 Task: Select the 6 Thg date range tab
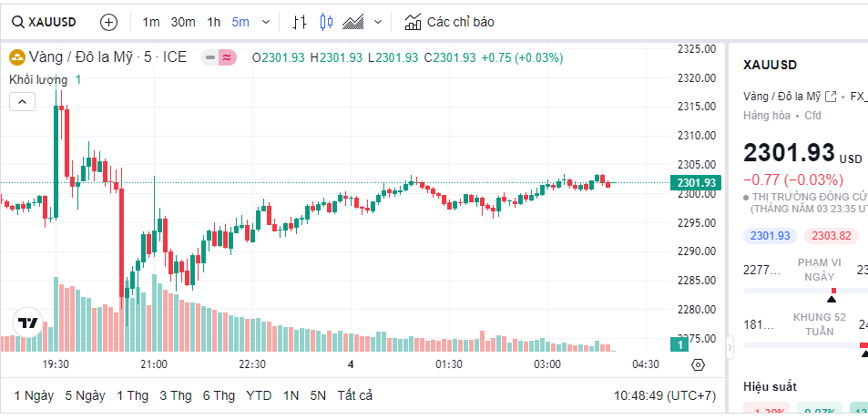(x=219, y=395)
